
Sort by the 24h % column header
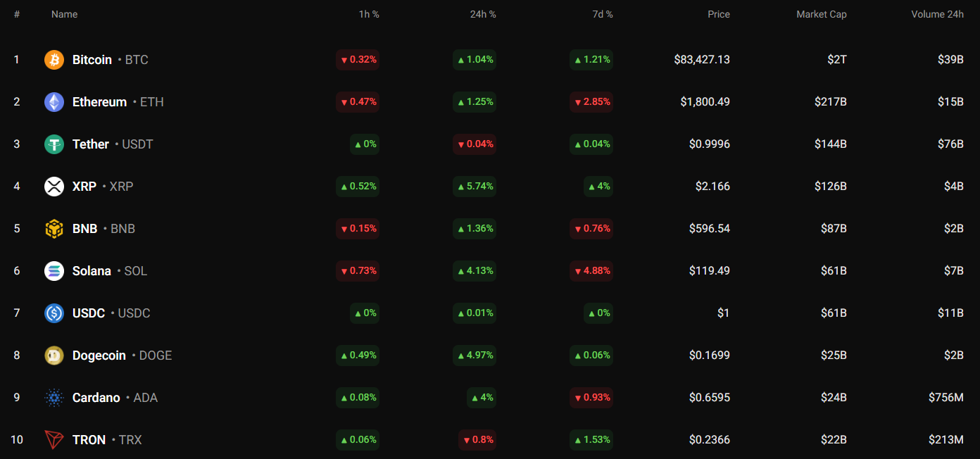(x=483, y=14)
